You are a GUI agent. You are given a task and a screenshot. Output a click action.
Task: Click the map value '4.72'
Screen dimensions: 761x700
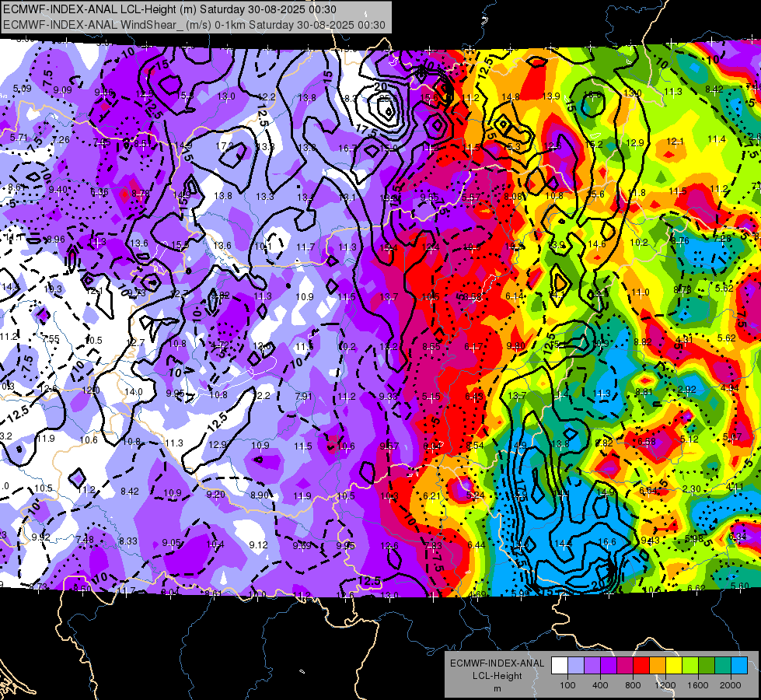(220, 345)
